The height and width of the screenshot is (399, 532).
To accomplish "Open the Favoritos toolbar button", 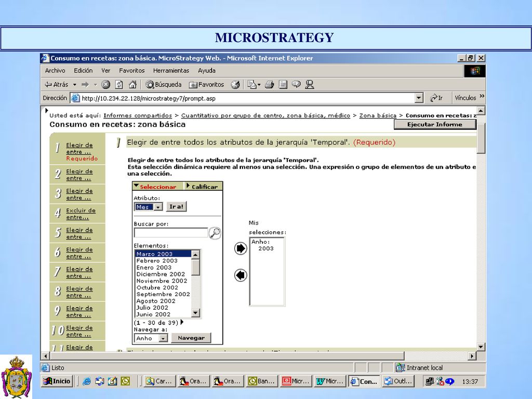I will (x=207, y=85).
